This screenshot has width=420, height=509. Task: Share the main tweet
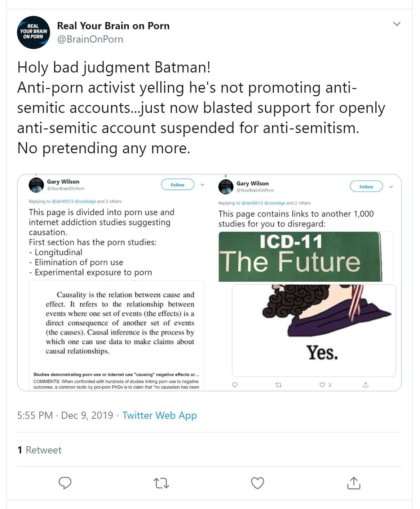tap(354, 483)
